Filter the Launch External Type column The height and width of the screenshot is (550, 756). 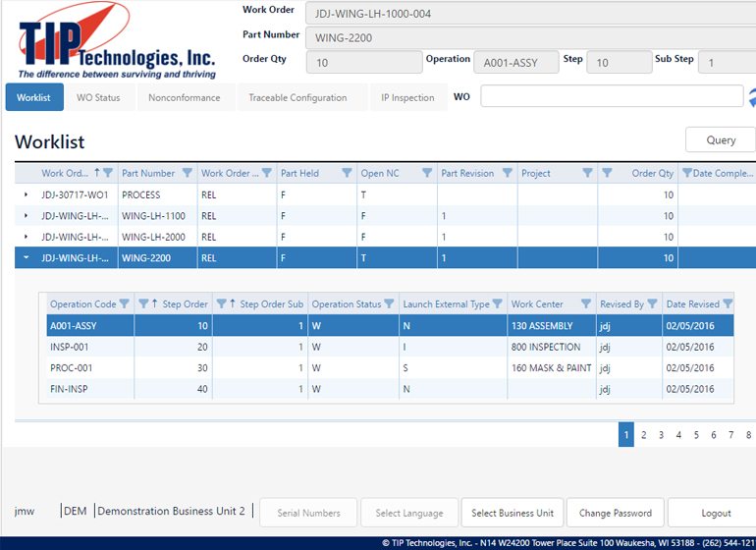[498, 303]
